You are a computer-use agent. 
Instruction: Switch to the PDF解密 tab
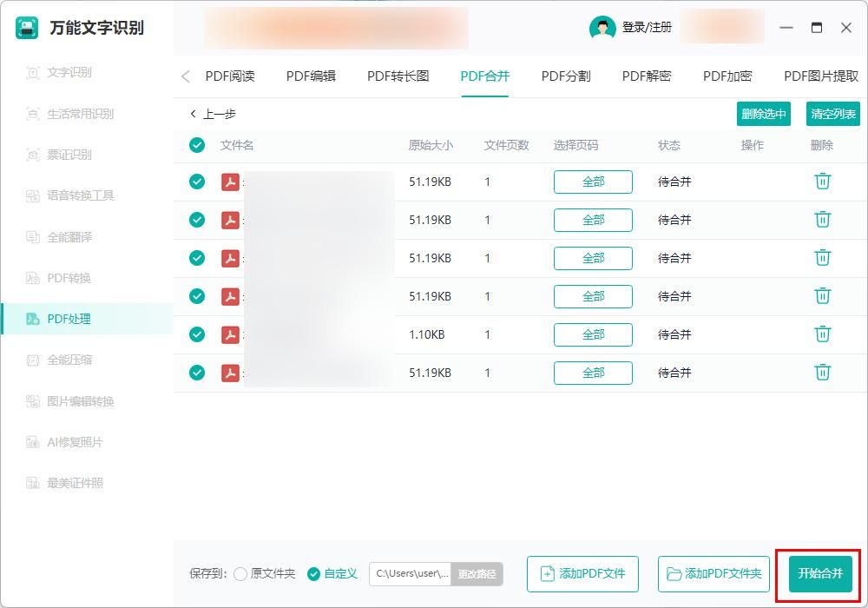pyautogui.click(x=647, y=76)
